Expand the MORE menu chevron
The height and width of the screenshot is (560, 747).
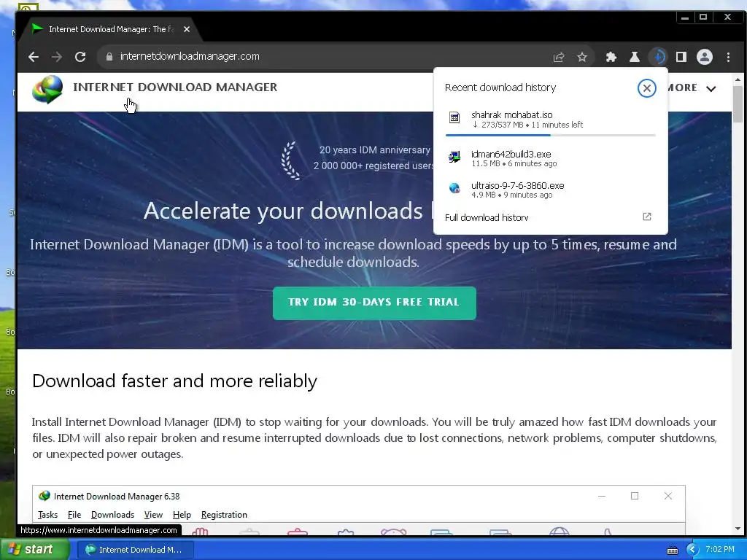711,89
